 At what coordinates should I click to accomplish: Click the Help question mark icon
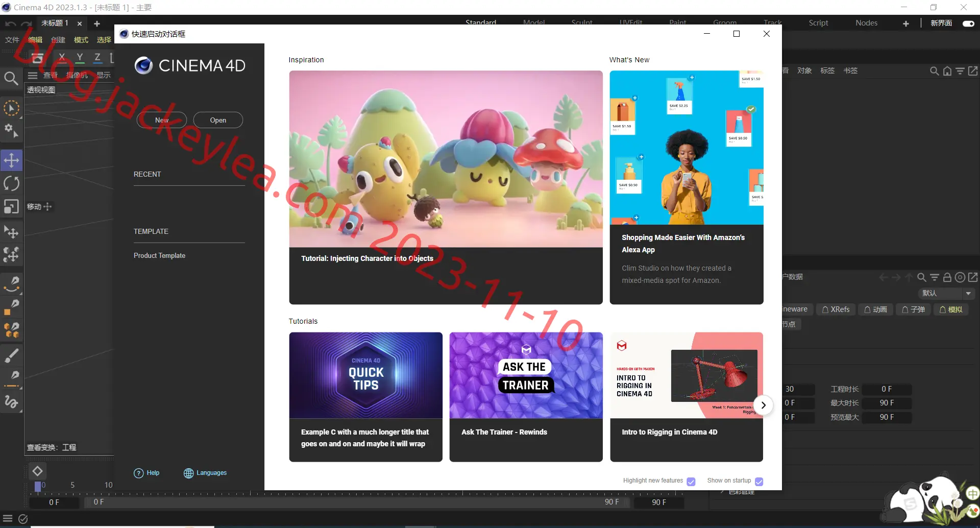(138, 473)
